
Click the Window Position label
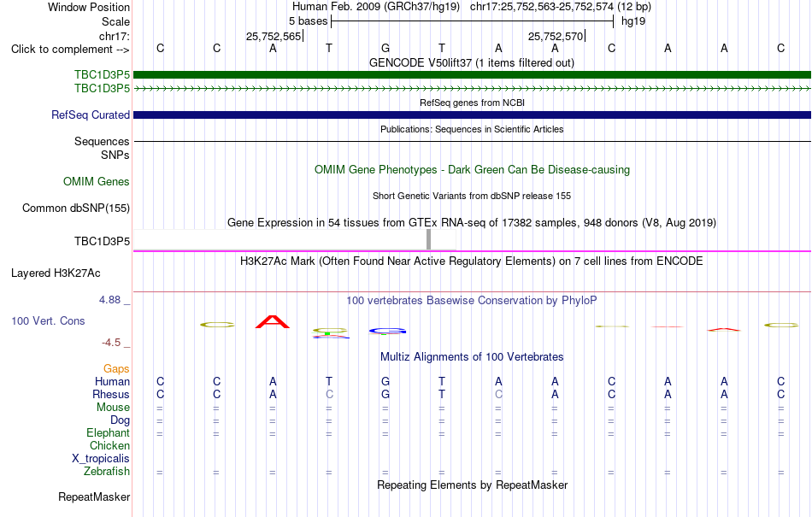(89, 7)
